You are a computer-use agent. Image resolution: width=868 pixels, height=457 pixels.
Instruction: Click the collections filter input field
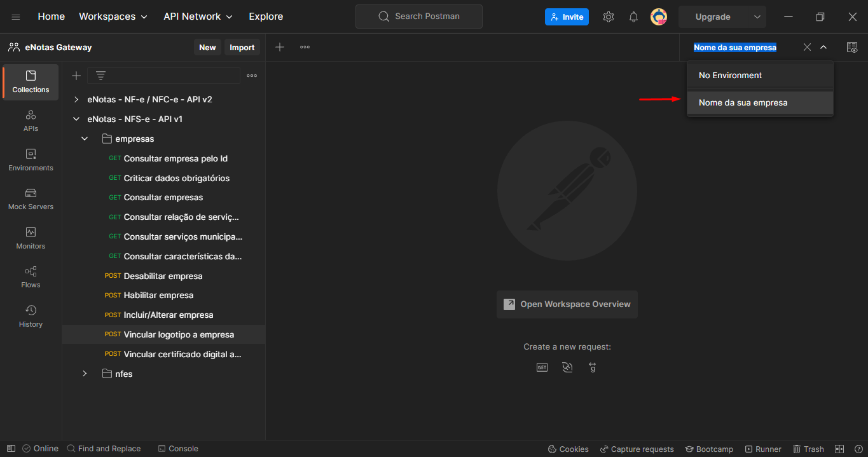click(163, 76)
